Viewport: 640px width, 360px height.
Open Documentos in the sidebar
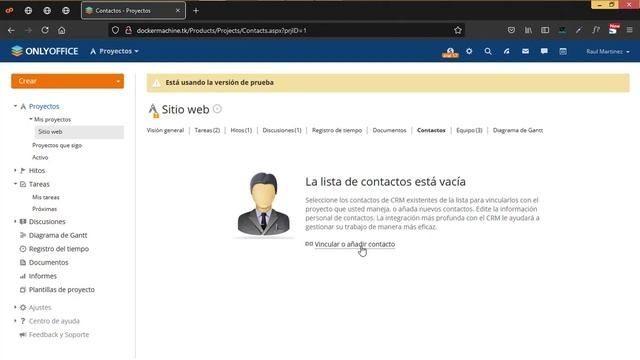[x=49, y=262]
